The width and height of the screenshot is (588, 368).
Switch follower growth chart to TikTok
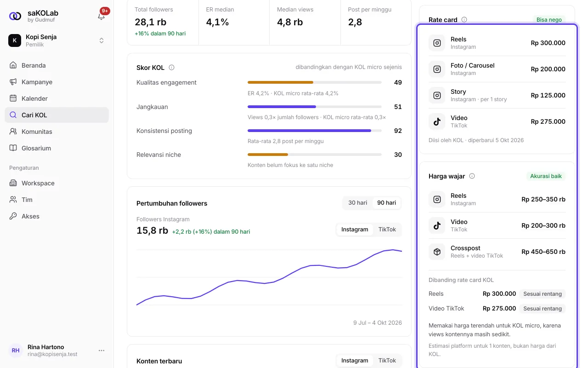pos(387,230)
